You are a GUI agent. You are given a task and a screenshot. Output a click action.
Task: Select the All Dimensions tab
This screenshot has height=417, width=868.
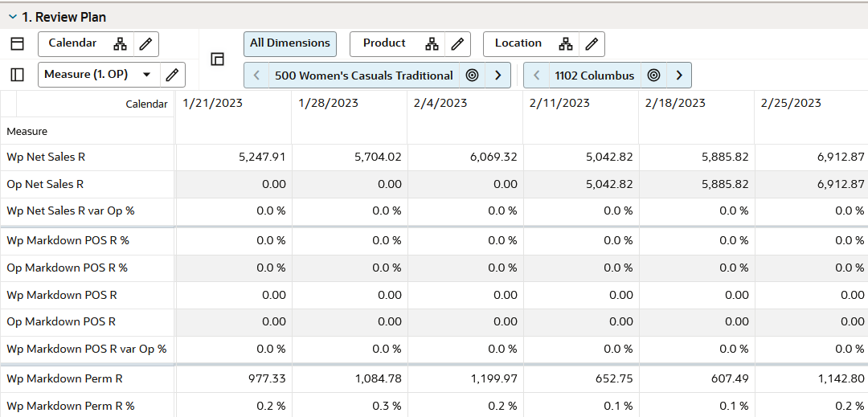pyautogui.click(x=290, y=43)
